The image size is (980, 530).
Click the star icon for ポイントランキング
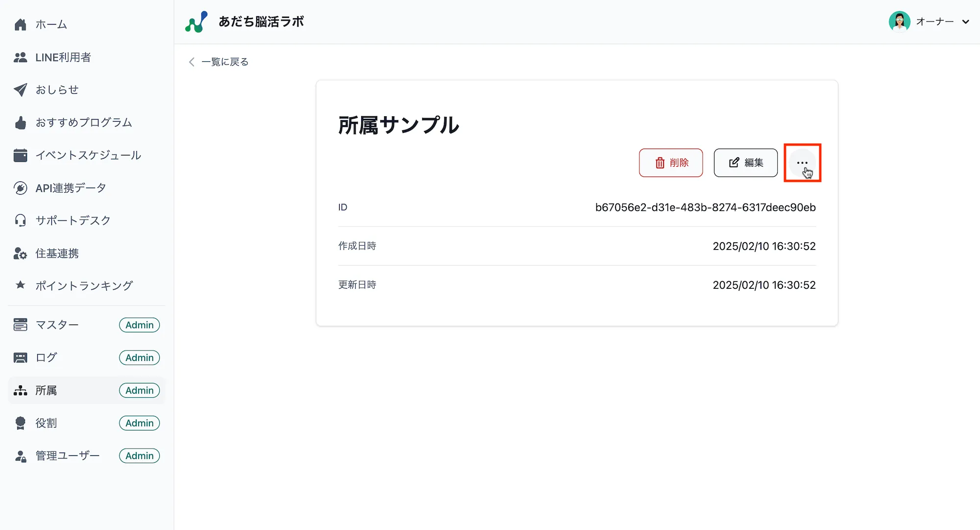(x=20, y=285)
